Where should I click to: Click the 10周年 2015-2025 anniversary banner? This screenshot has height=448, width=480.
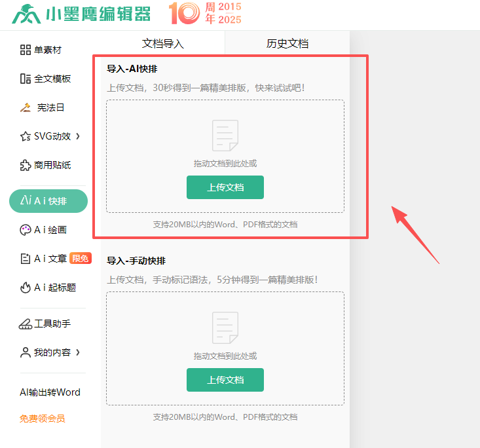tap(205, 13)
